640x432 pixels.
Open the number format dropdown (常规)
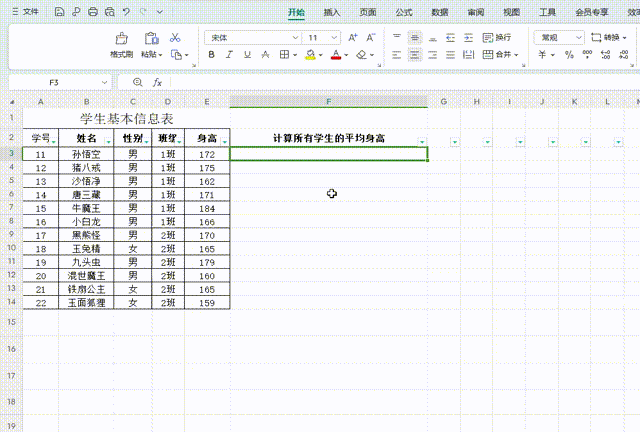click(578, 38)
